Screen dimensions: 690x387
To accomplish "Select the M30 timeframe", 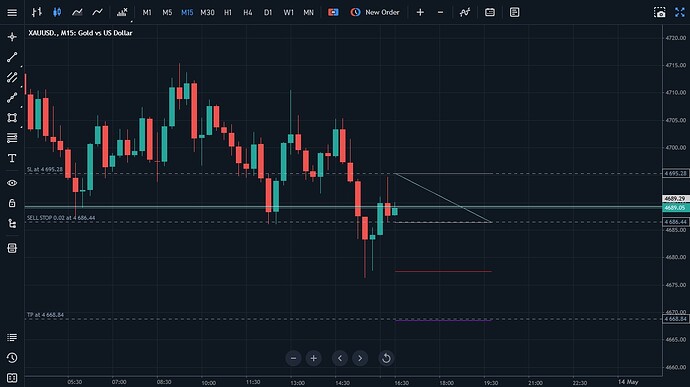I will [207, 12].
